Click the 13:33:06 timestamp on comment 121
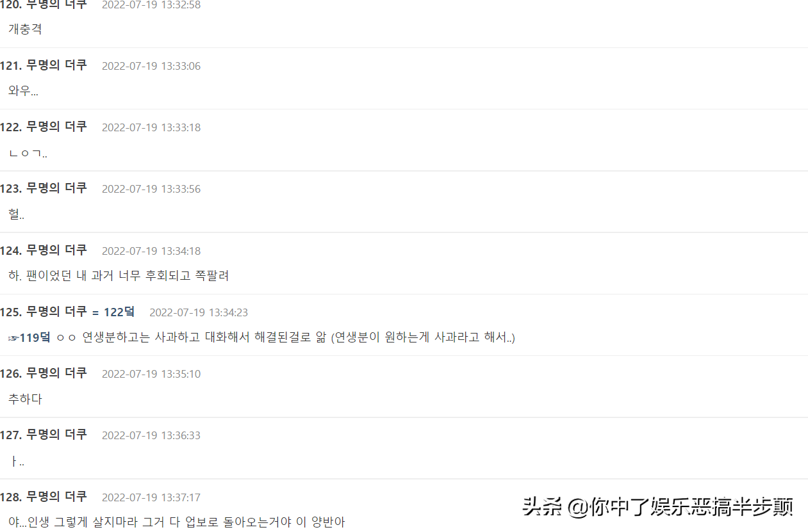Viewport: 808px width, 532px height. [151, 66]
